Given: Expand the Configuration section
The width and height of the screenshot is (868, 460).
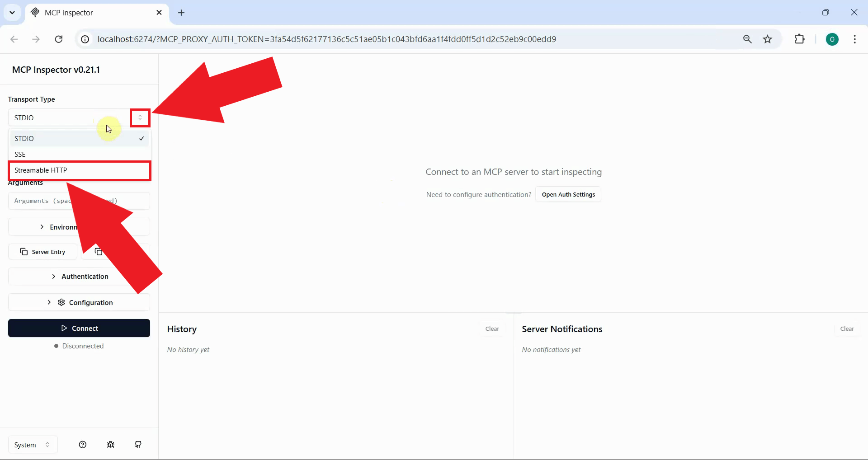Looking at the screenshot, I should point(79,302).
